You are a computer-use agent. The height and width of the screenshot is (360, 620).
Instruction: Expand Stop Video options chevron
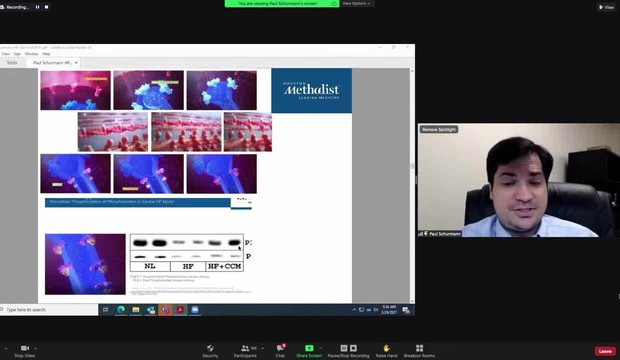[x=36, y=348]
